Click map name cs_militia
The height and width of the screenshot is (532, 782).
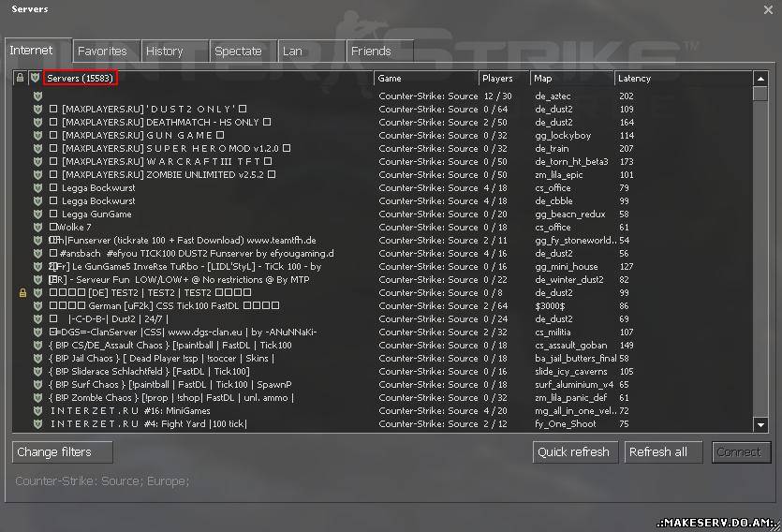(553, 332)
